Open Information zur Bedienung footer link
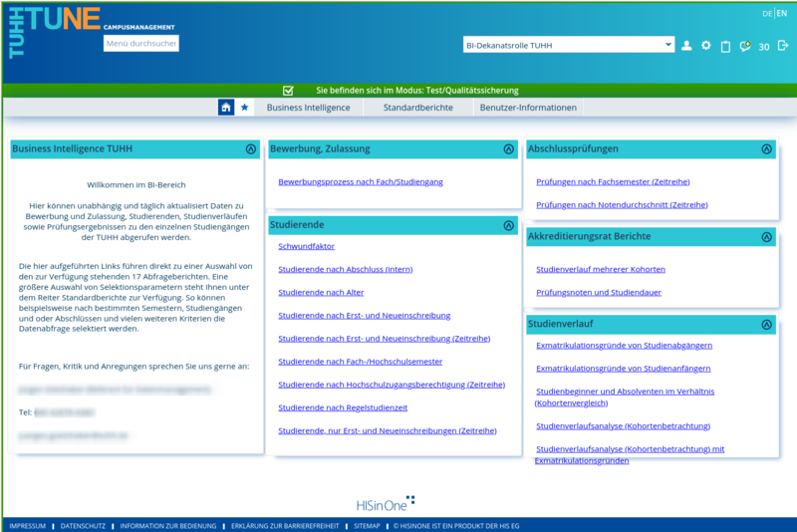797x532 pixels. [x=168, y=526]
